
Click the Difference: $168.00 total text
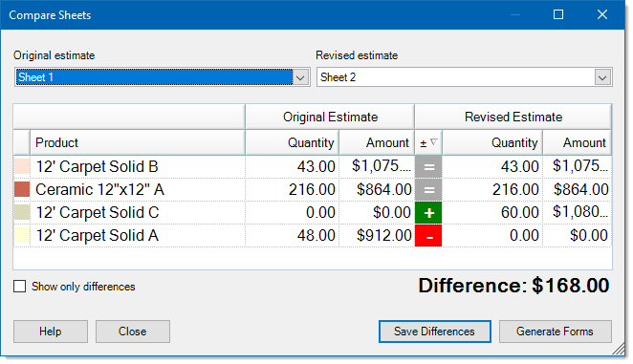tap(513, 286)
